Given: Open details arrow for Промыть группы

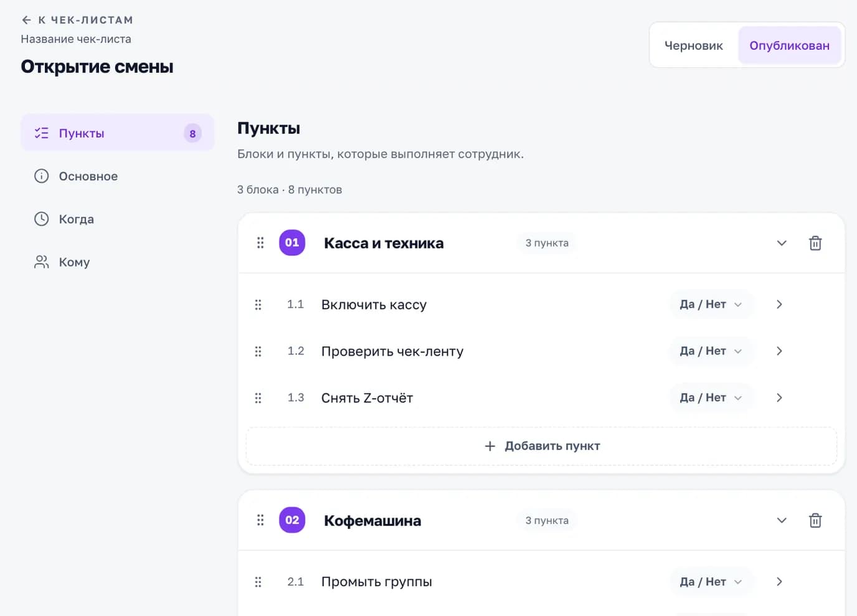Looking at the screenshot, I should pos(779,582).
